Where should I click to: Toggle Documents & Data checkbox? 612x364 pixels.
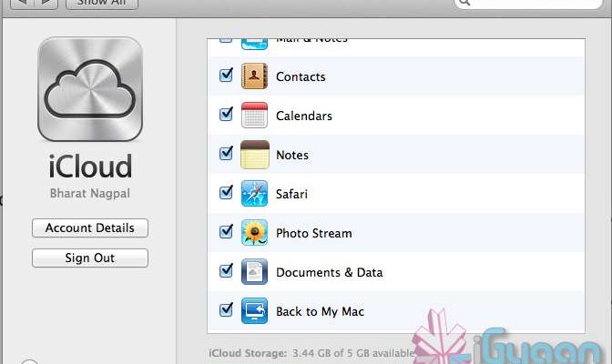[x=227, y=272]
